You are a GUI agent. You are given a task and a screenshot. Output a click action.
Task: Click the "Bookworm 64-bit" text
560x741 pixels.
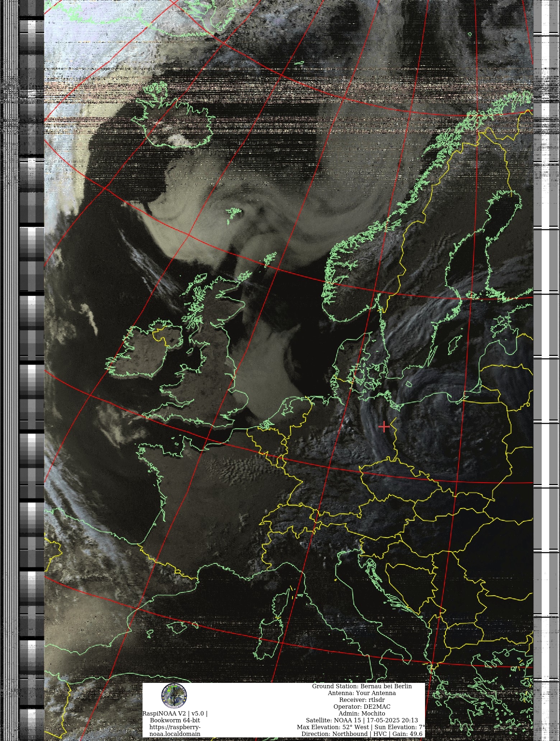click(175, 720)
